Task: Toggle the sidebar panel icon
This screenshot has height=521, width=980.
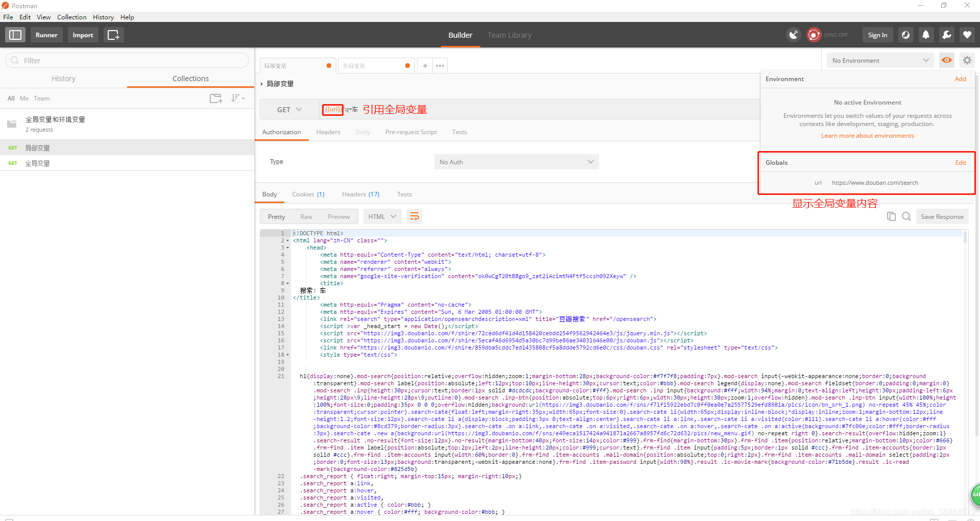Action: [15, 35]
